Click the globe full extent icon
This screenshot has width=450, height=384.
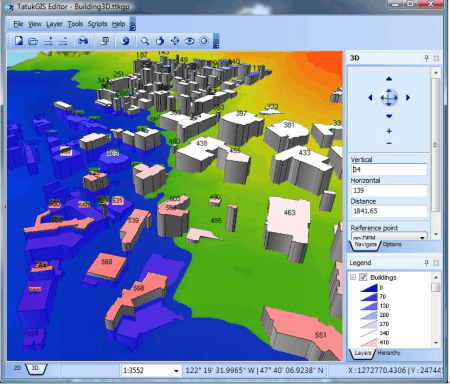coord(125,41)
